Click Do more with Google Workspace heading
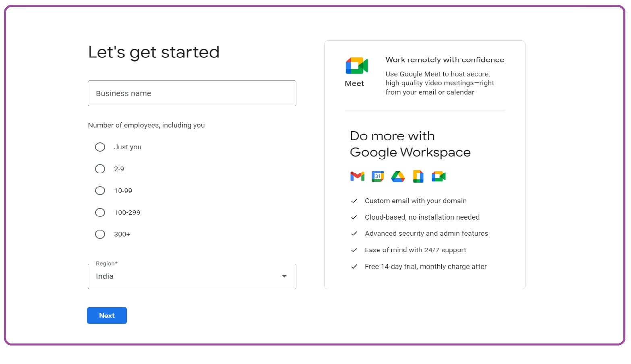Viewport: 631px width, 364px height. pos(410,144)
